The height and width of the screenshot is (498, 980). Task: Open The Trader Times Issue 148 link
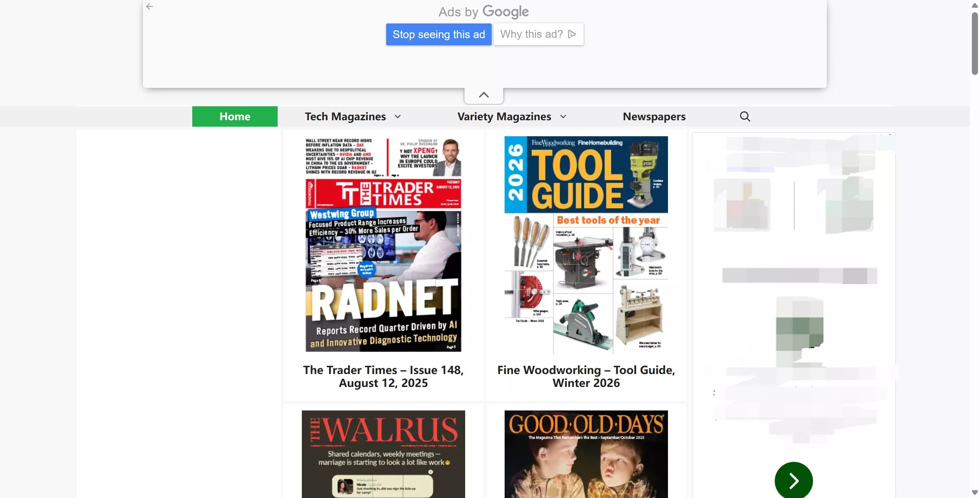[383, 376]
